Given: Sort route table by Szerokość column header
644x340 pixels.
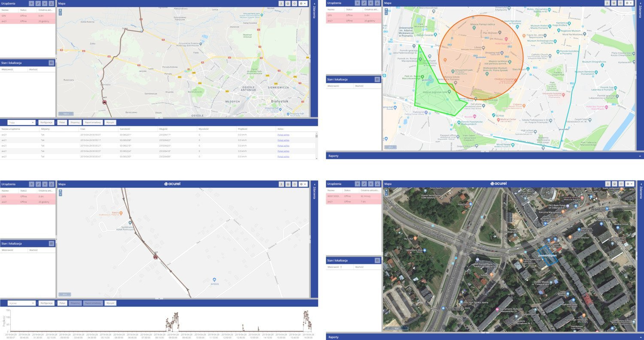Looking at the screenshot, I should 138,129.
